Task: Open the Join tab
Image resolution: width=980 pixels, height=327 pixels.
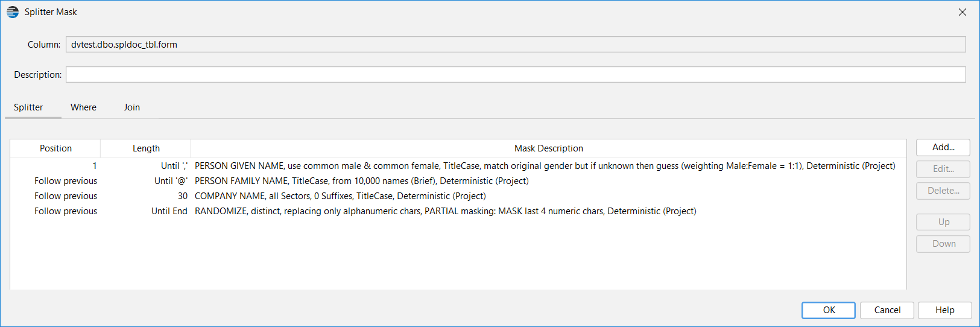Action: [x=132, y=107]
